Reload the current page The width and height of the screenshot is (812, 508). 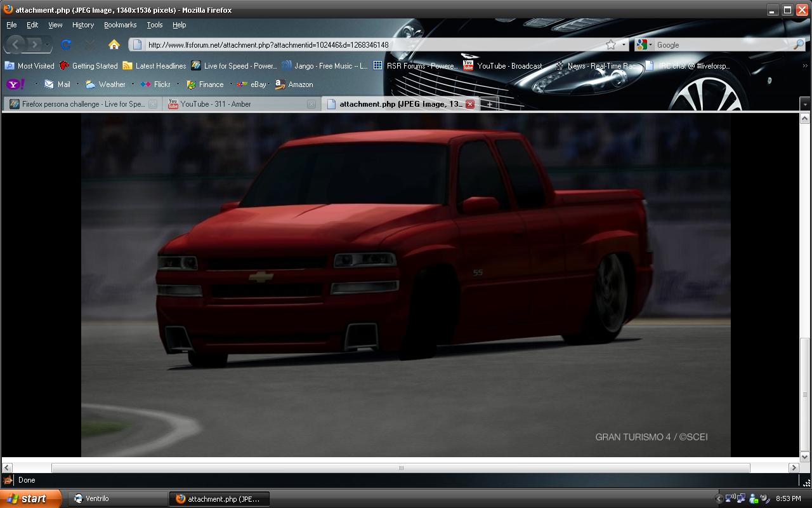pyautogui.click(x=65, y=44)
